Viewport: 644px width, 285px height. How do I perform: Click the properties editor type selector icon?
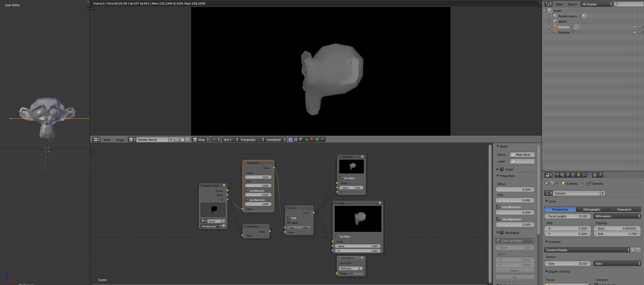(x=548, y=175)
